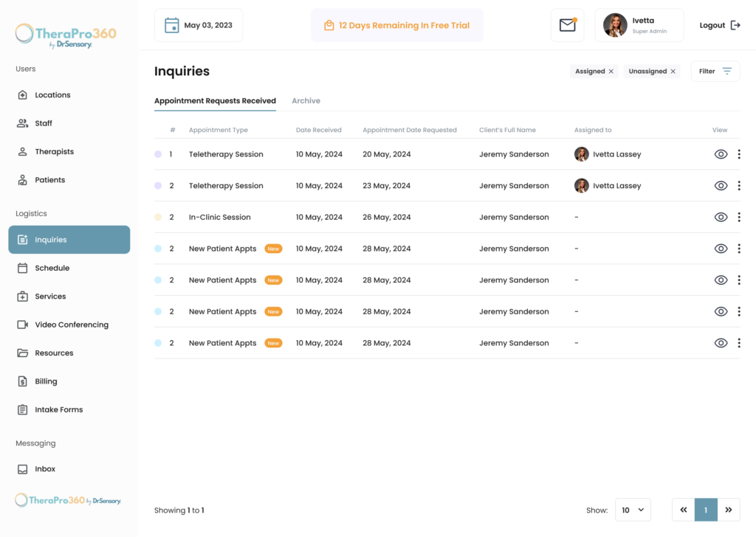Open more options for last New Patient Appts row
This screenshot has height=537, width=756.
[x=739, y=343]
